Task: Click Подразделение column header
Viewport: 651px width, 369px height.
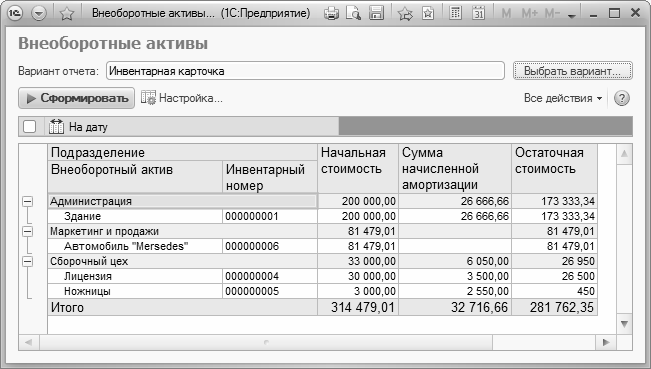Action: coord(182,152)
